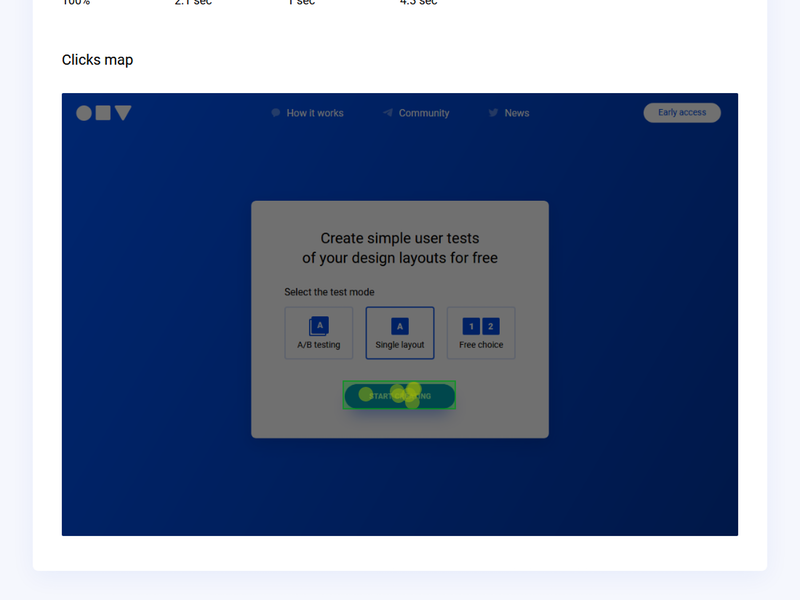800x600 pixels.
Task: Select the Single layout mode
Action: click(399, 333)
